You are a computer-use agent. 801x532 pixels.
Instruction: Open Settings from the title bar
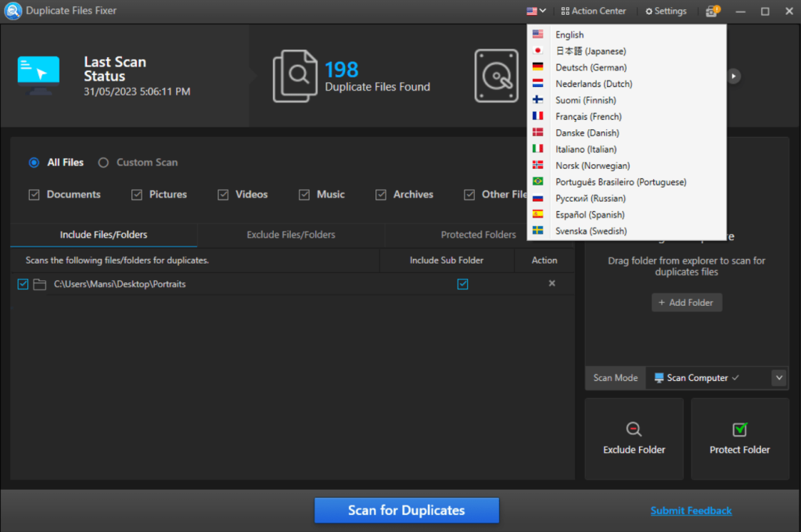coord(666,11)
